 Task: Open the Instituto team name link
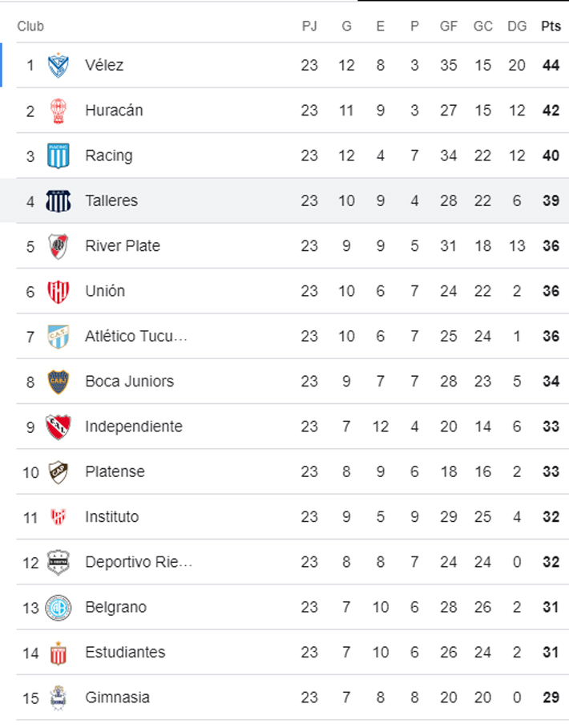click(111, 517)
